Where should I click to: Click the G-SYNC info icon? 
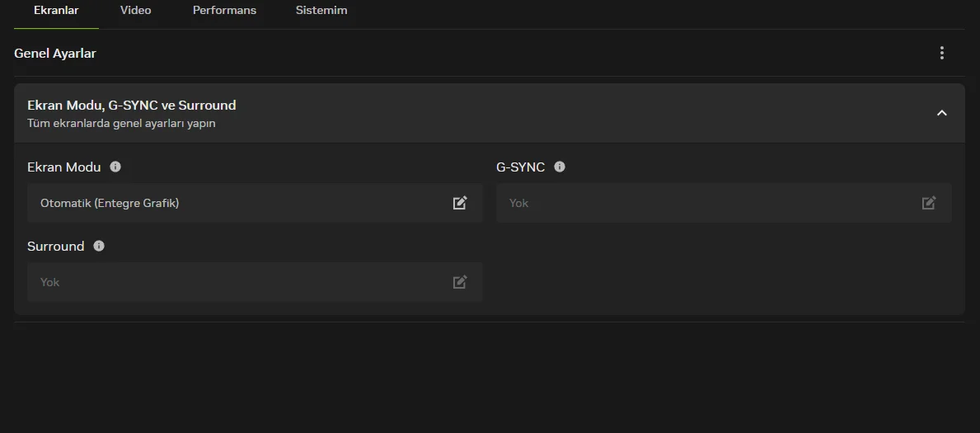click(560, 167)
